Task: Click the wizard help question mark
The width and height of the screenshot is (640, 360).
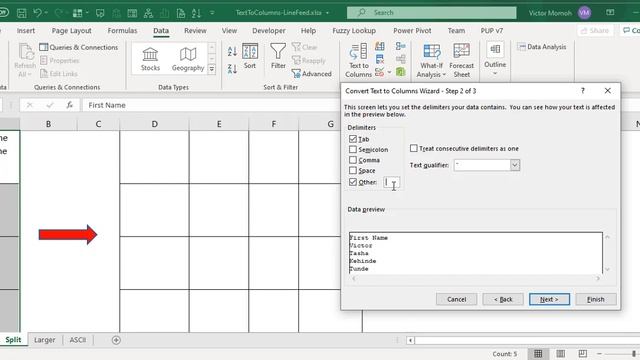Action: 583,91
